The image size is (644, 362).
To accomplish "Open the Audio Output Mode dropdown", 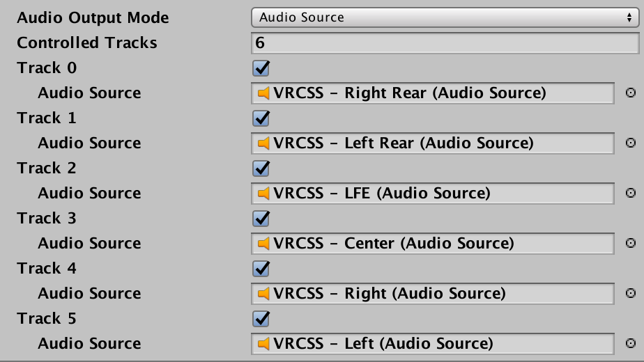I will [x=445, y=17].
